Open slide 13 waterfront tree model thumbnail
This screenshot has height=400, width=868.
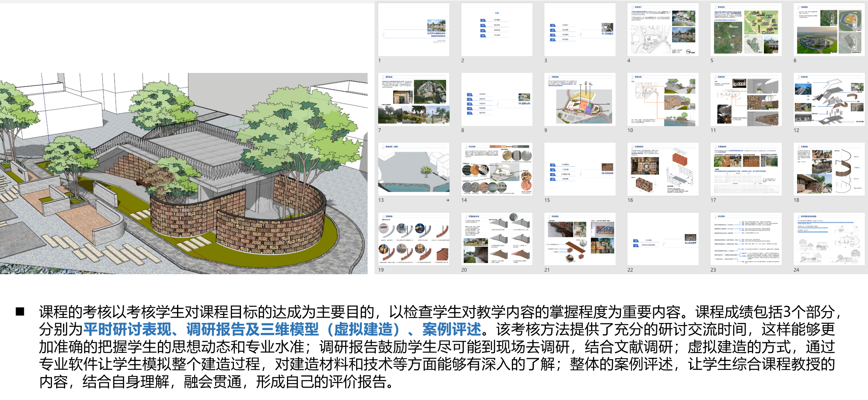(x=414, y=169)
